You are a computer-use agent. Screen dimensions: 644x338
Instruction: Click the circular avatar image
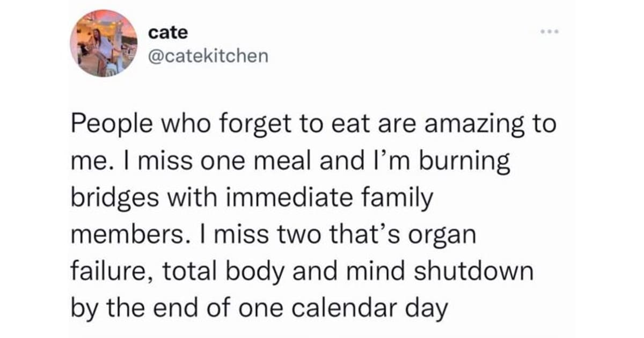[102, 42]
